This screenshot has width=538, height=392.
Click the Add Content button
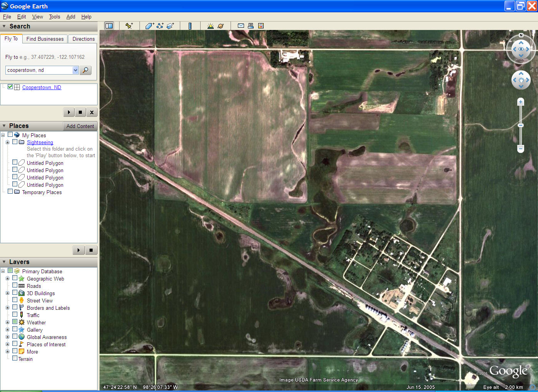pos(80,126)
